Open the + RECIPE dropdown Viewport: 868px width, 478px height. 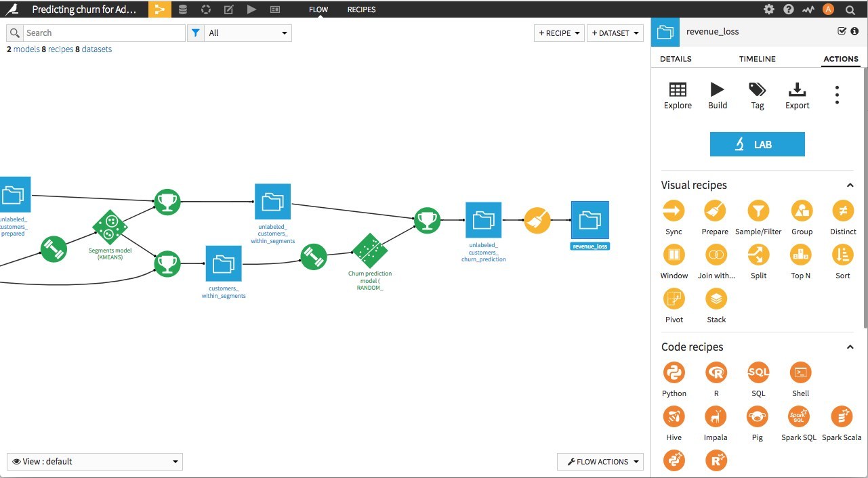(559, 33)
